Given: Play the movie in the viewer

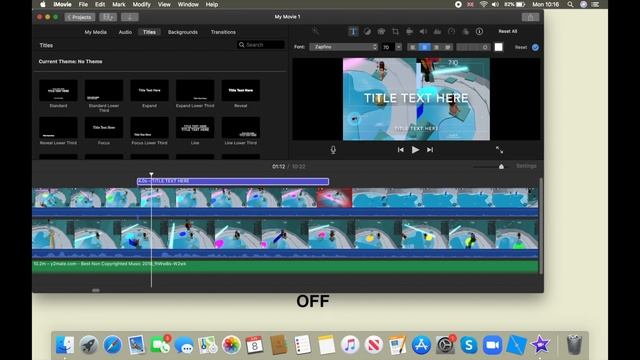Looking at the screenshot, I should [415, 150].
